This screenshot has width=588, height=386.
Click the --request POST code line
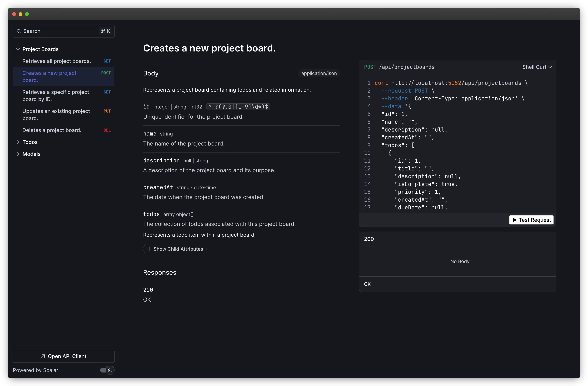pyautogui.click(x=408, y=91)
